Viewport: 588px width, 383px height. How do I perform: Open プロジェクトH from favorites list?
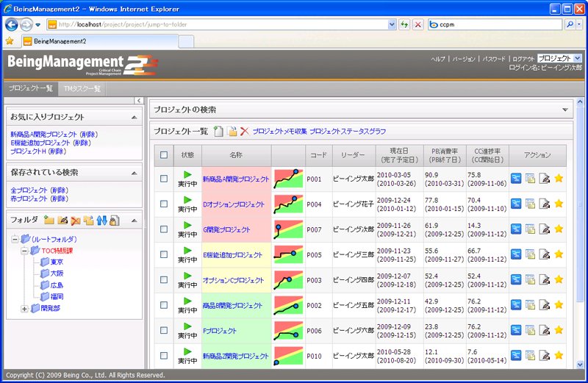[x=28, y=151]
